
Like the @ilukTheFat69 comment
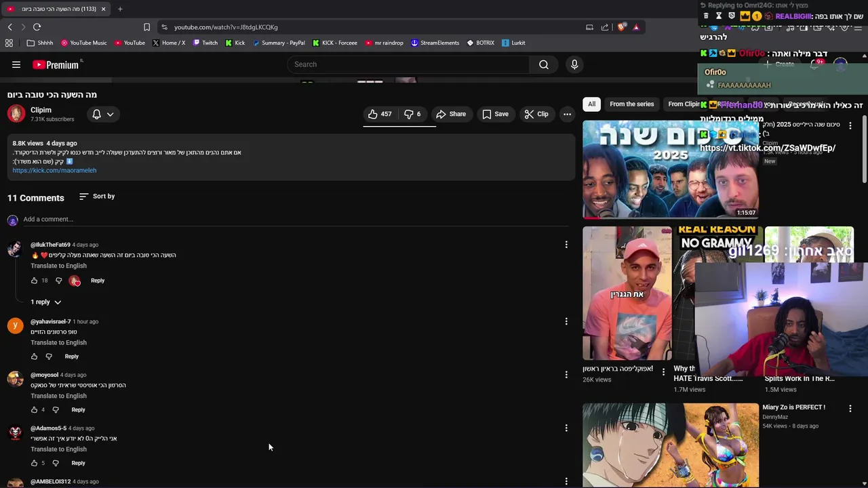(34, 281)
